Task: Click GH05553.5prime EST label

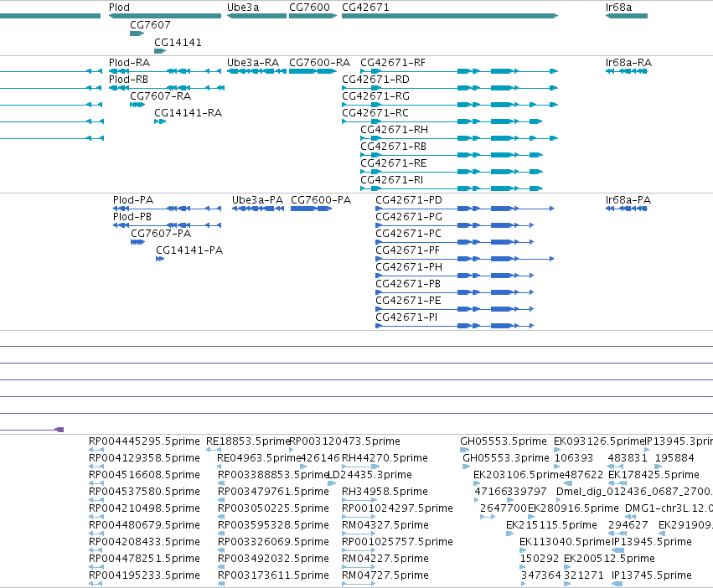Action: tap(504, 441)
